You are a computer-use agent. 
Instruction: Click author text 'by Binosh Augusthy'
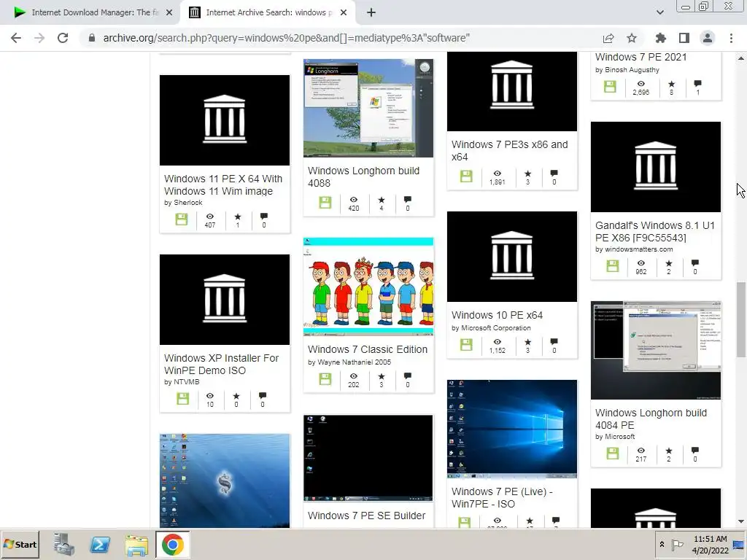(627, 69)
